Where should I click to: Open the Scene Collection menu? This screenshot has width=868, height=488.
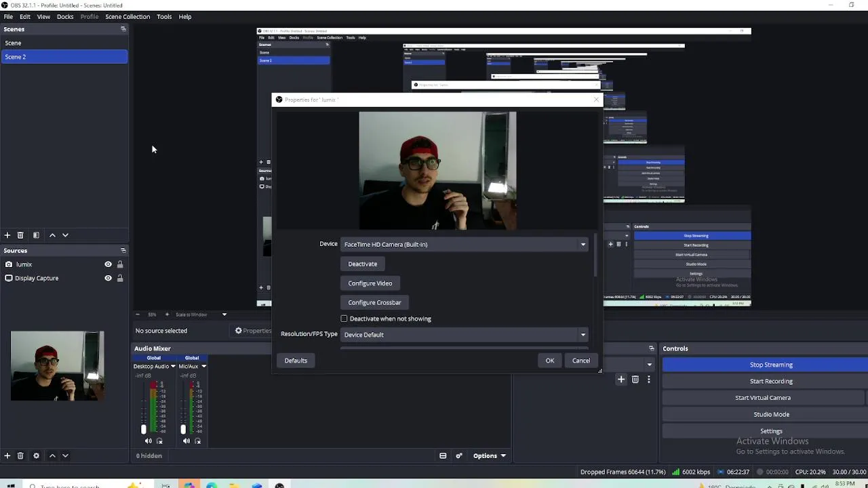pos(127,17)
